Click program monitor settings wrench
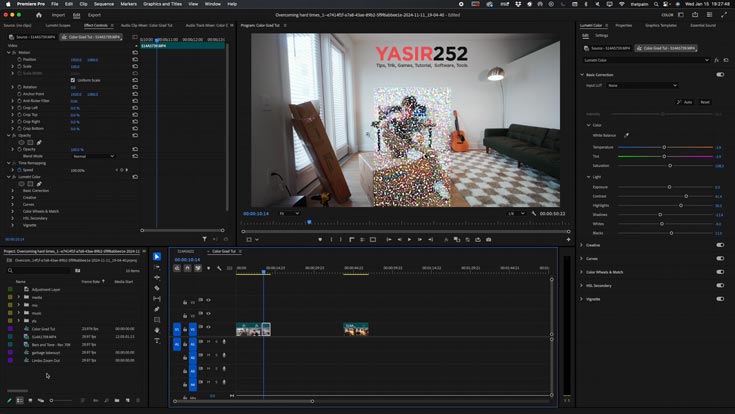Image resolution: width=735 pixels, height=414 pixels. (533, 213)
